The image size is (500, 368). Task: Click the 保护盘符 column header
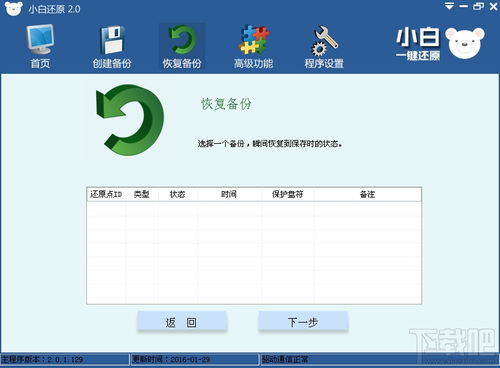pyautogui.click(x=287, y=194)
